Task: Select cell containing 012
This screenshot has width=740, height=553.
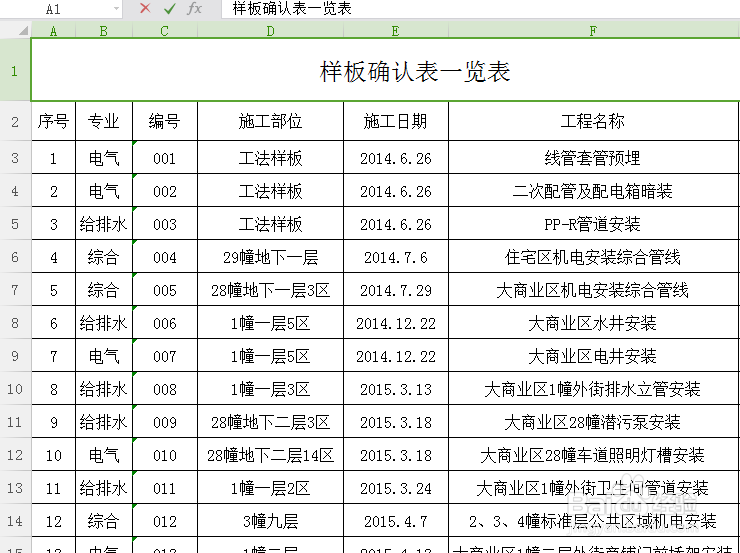Action: [x=165, y=521]
